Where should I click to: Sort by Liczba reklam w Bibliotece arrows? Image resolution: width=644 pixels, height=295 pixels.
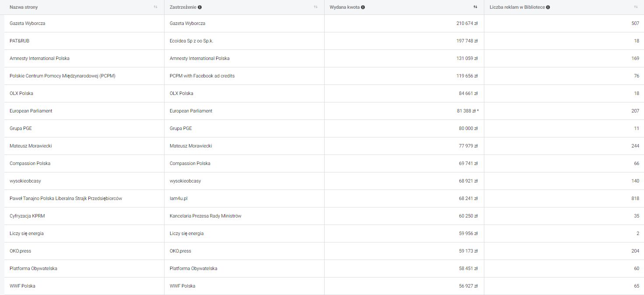click(636, 7)
